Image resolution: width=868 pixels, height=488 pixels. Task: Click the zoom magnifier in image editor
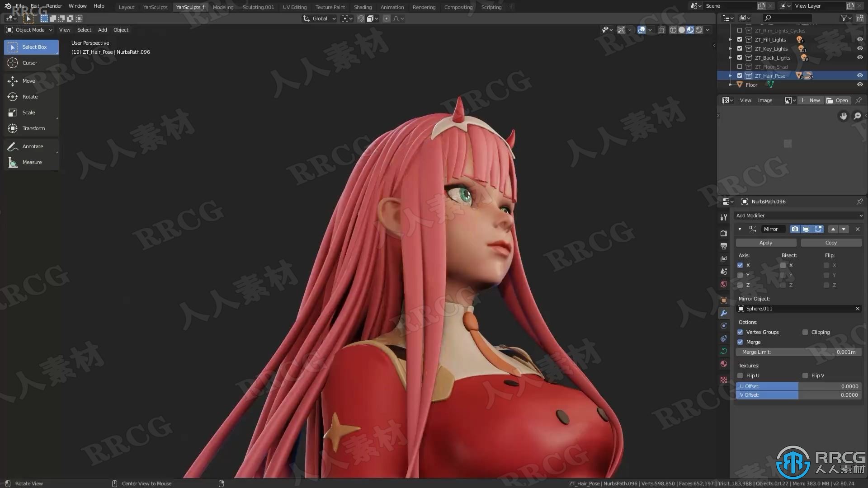pos(857,116)
